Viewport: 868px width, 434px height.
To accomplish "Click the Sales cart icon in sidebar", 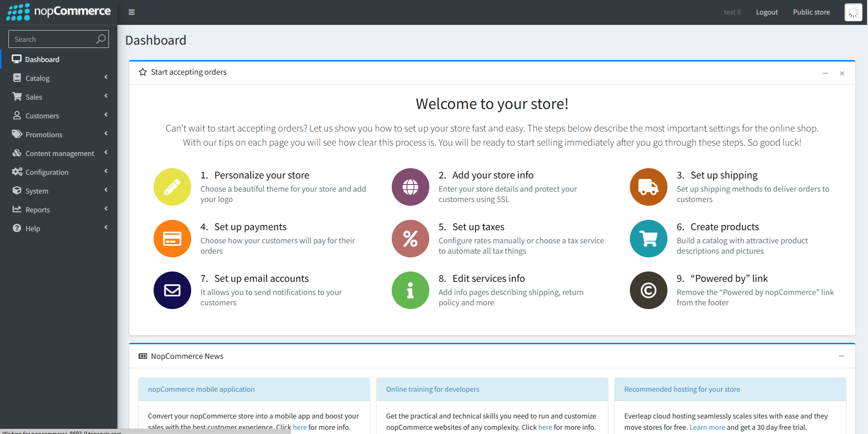I will (17, 97).
